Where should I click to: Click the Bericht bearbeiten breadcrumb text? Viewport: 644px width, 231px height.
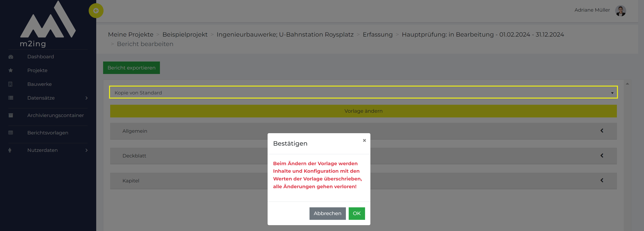[x=145, y=44]
